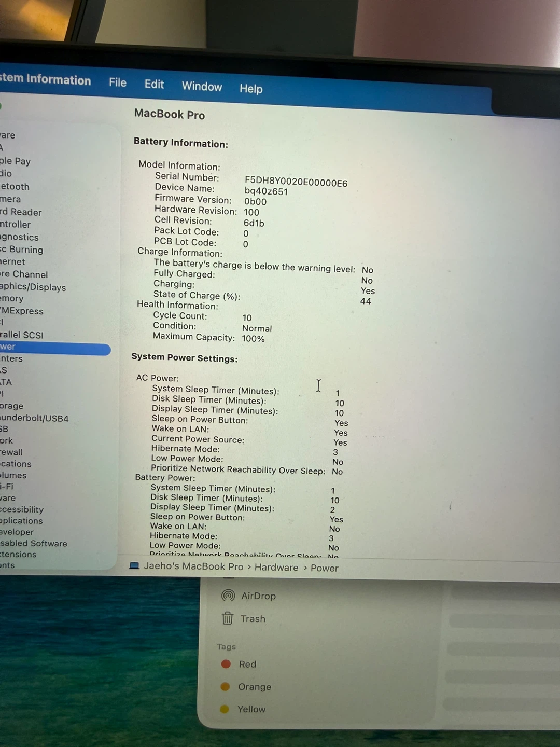Click the serial number F5DH8Y0020E00000E6
This screenshot has width=560, height=747.
(x=296, y=182)
